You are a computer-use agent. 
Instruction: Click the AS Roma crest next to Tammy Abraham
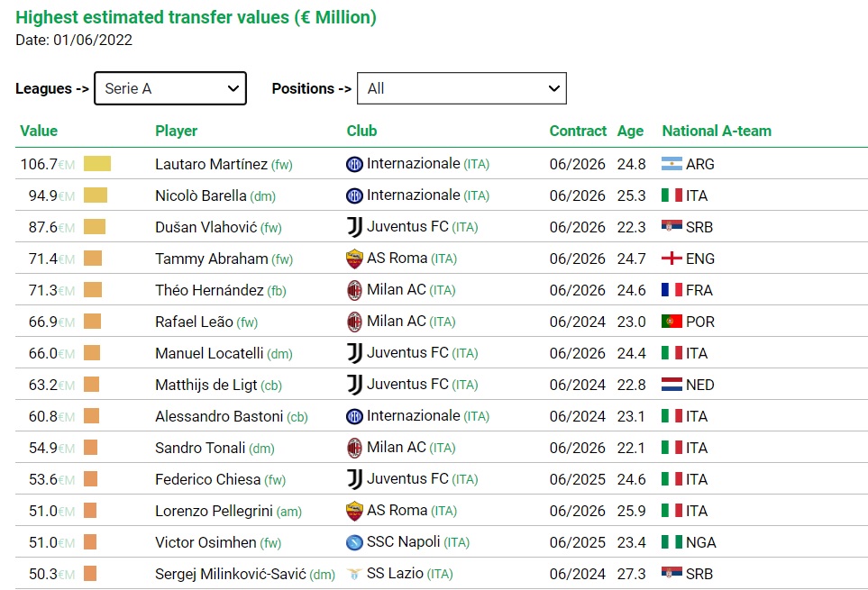point(354,259)
